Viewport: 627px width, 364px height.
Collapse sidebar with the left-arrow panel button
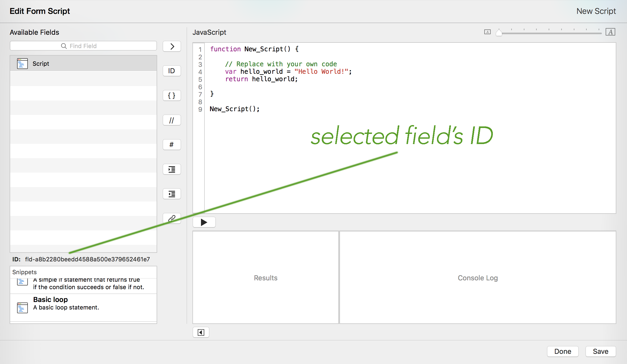pyautogui.click(x=201, y=332)
